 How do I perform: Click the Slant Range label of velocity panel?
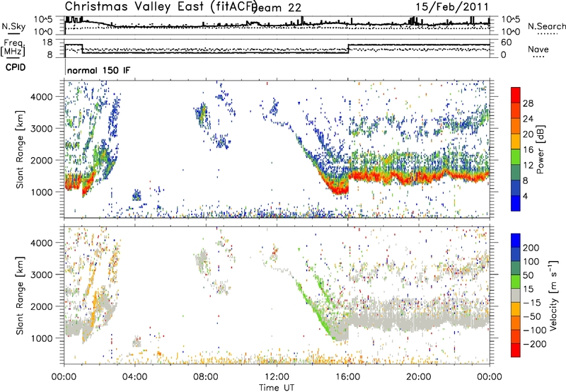pos(20,295)
